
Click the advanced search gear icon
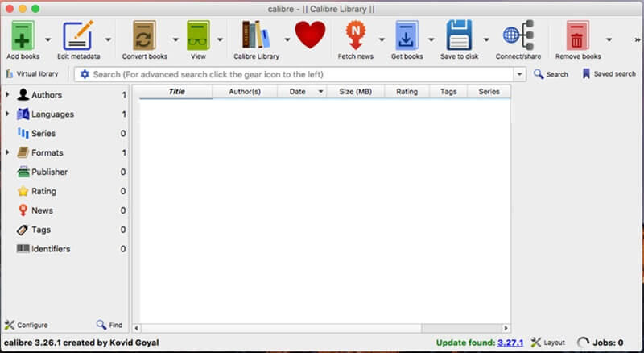click(85, 74)
